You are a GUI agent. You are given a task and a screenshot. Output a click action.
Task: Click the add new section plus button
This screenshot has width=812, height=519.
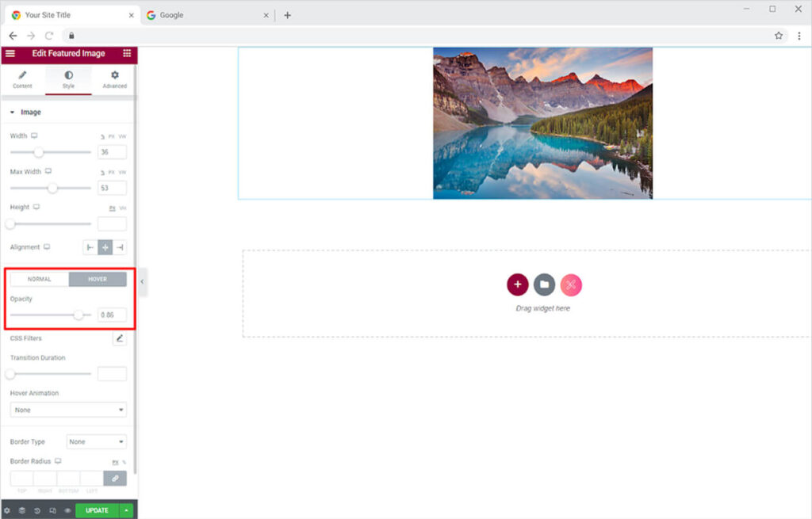(x=517, y=284)
